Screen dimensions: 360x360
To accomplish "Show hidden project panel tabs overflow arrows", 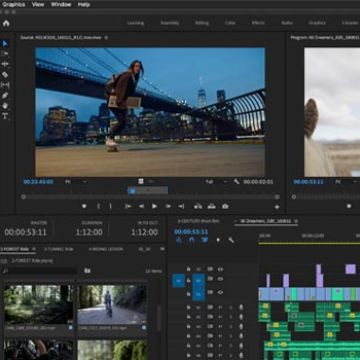I will (162, 249).
